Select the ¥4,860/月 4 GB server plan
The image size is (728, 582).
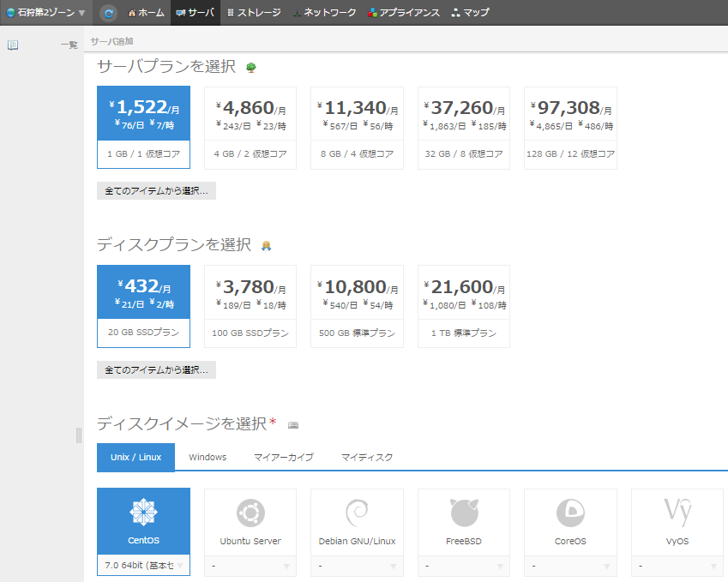[x=250, y=128]
